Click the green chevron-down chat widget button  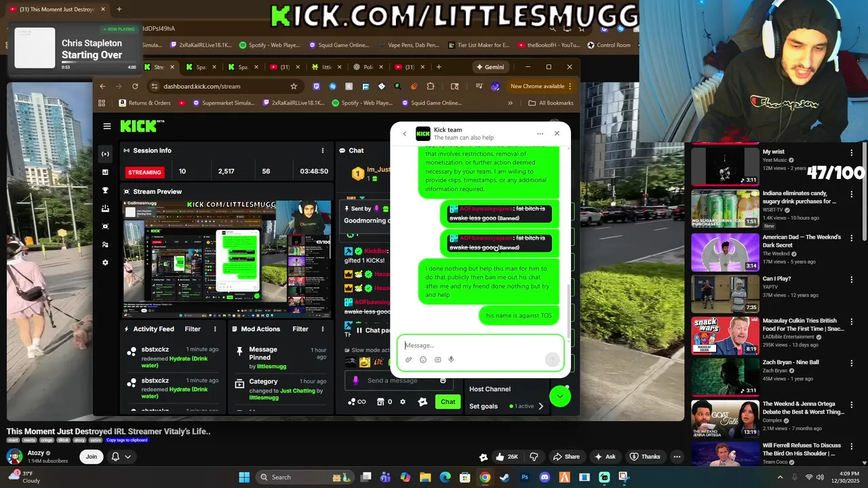560,396
